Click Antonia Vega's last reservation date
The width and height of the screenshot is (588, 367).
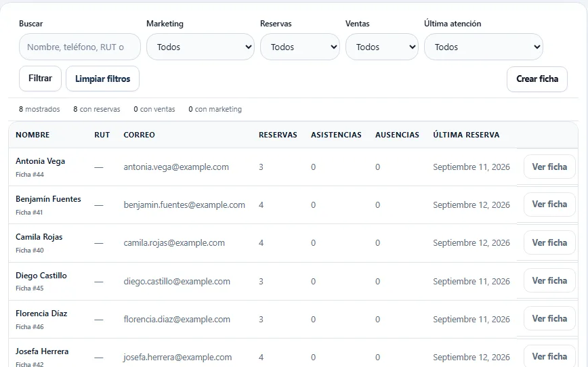pos(471,167)
